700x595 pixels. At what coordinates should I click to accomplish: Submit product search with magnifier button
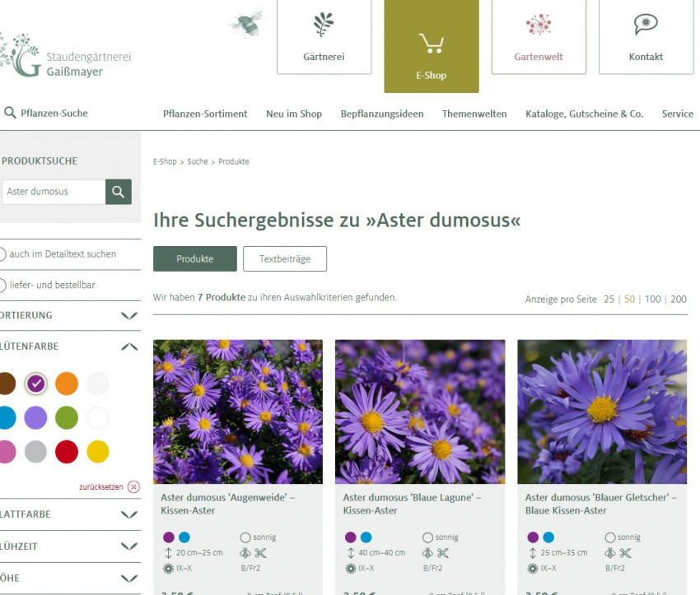[119, 192]
